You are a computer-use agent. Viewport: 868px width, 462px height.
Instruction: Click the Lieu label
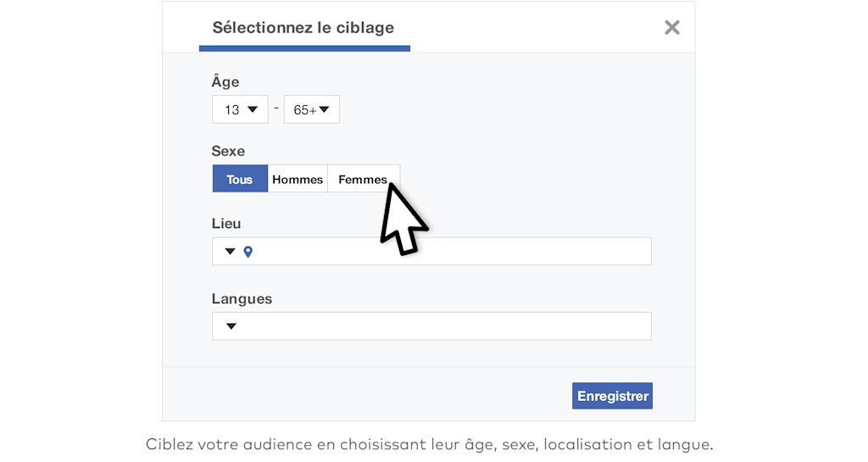(226, 224)
